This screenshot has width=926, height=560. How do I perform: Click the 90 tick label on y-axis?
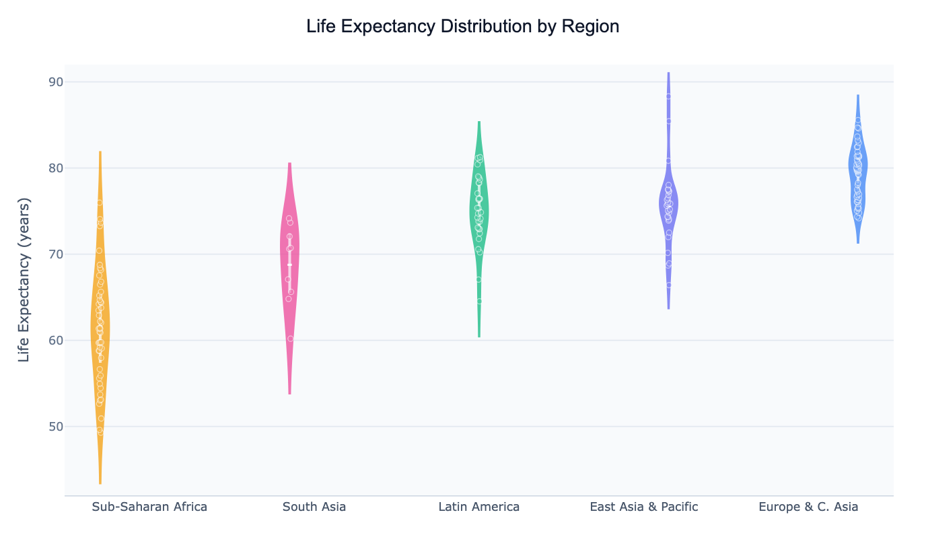pos(56,82)
